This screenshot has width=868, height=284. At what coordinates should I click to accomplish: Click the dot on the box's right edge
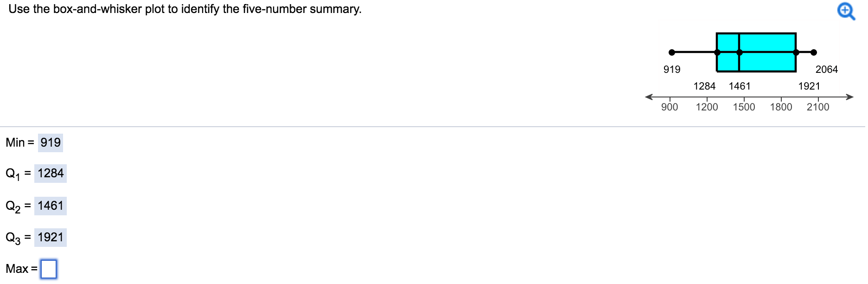(796, 52)
